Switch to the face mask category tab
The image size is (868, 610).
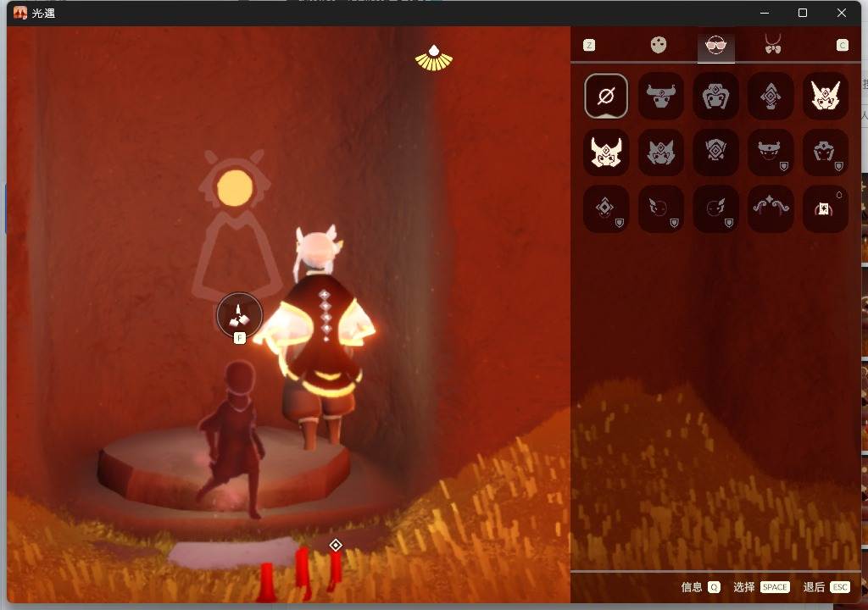point(658,45)
